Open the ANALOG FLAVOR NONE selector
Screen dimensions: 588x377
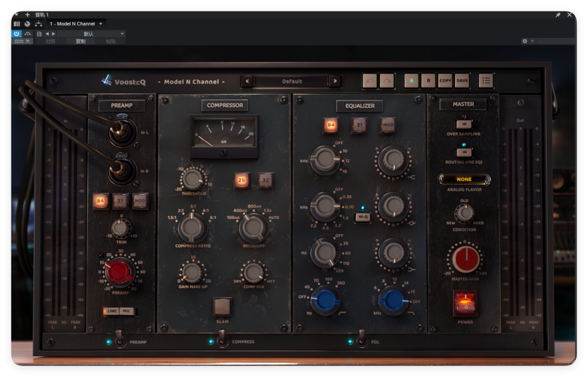click(464, 179)
